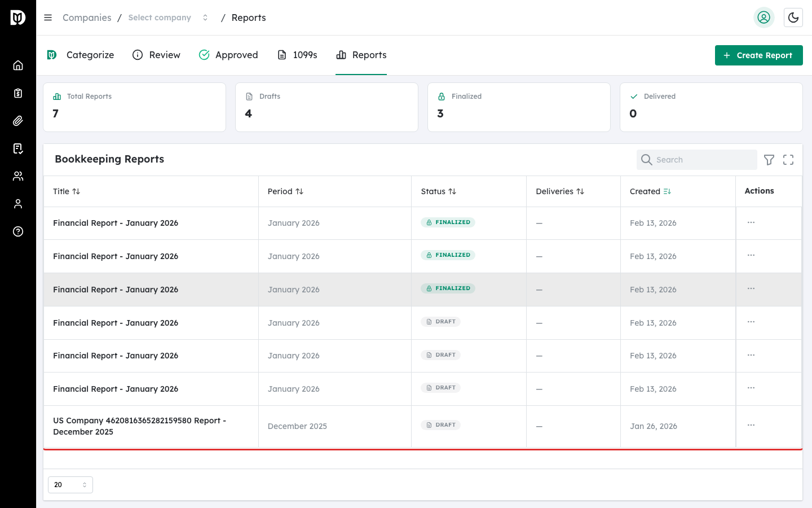The width and height of the screenshot is (812, 508).
Task: Open actions menu for the first Finalized report
Action: tap(751, 222)
